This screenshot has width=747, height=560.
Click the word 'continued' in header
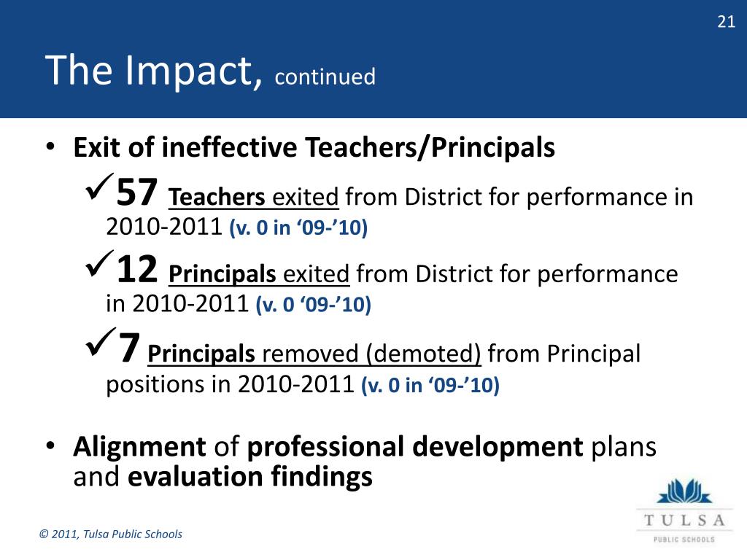[325, 77]
